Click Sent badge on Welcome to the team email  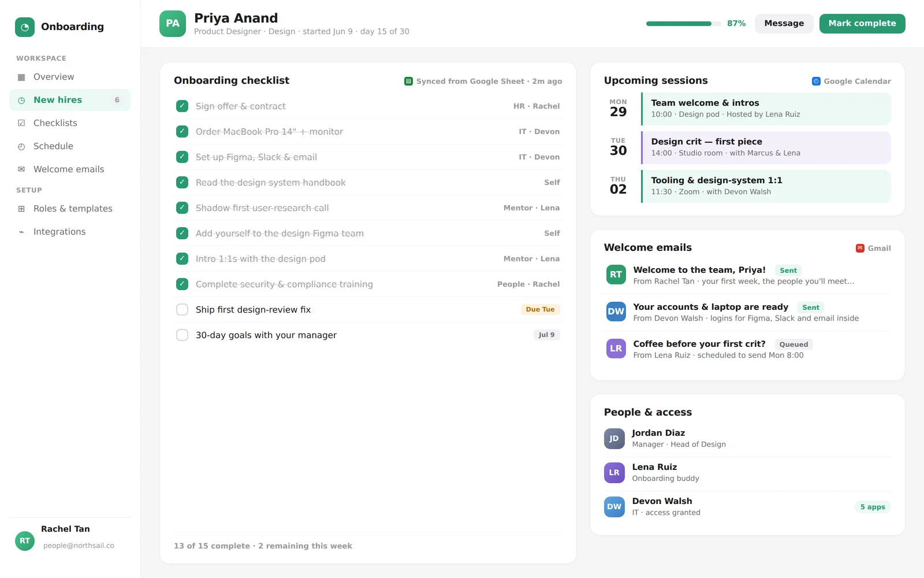(x=788, y=271)
